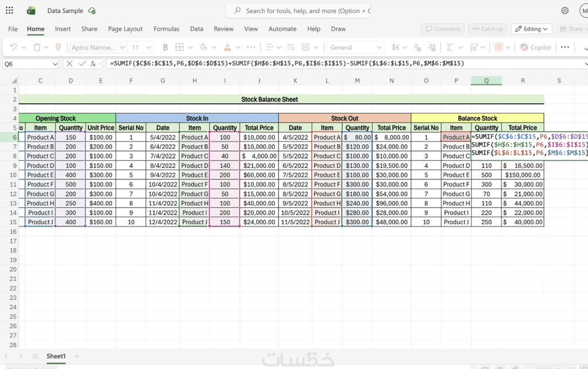Open the General number format dropdown

(x=378, y=47)
